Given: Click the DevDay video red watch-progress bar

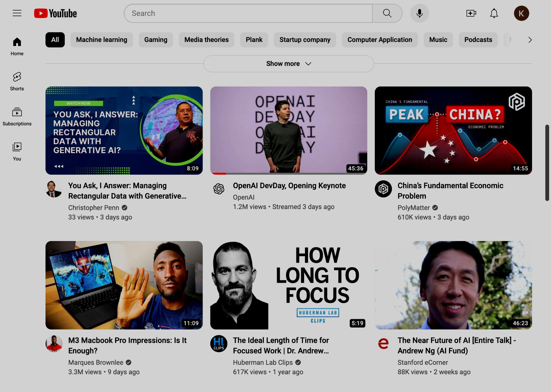Looking at the screenshot, I should [218, 174].
